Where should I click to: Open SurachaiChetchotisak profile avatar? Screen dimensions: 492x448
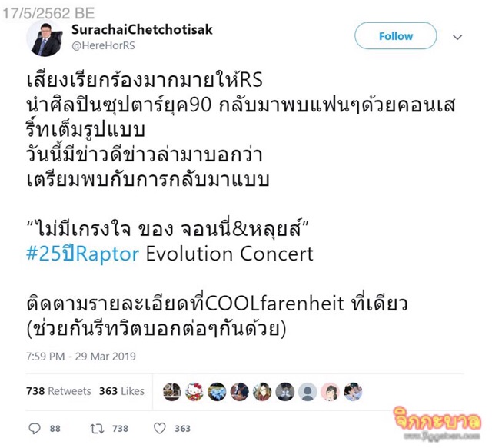(x=45, y=38)
